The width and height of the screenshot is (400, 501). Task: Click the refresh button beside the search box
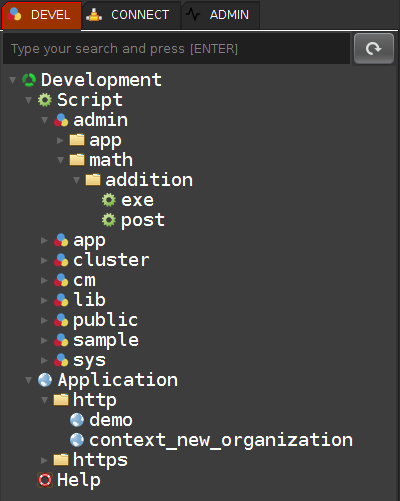click(374, 49)
